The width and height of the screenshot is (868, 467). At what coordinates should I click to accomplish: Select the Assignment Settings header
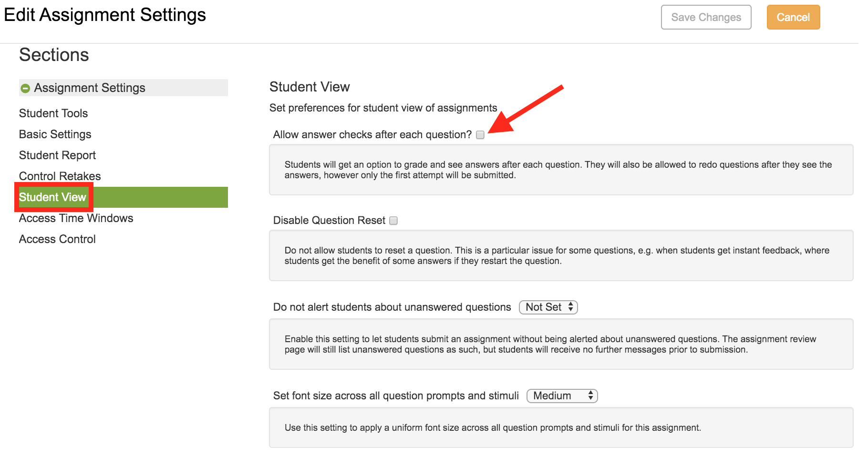click(x=89, y=88)
